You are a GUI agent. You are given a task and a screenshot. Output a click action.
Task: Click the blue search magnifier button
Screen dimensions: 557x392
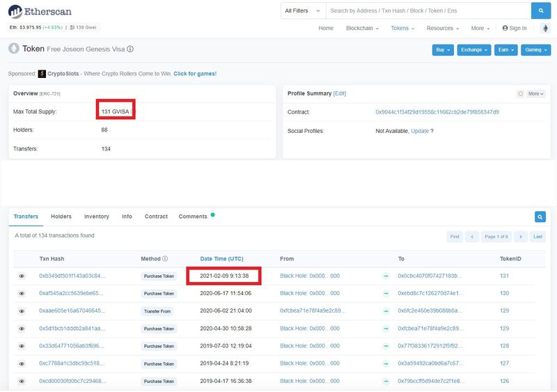point(541,10)
